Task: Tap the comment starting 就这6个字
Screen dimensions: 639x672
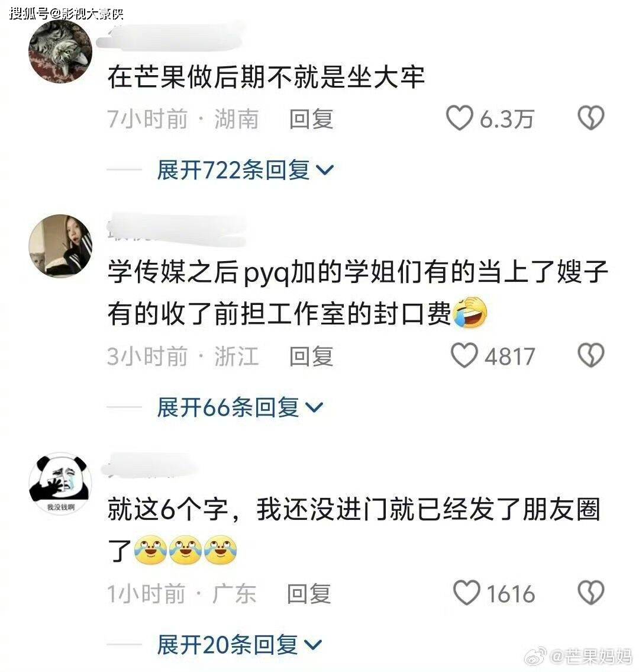Action: (x=354, y=530)
